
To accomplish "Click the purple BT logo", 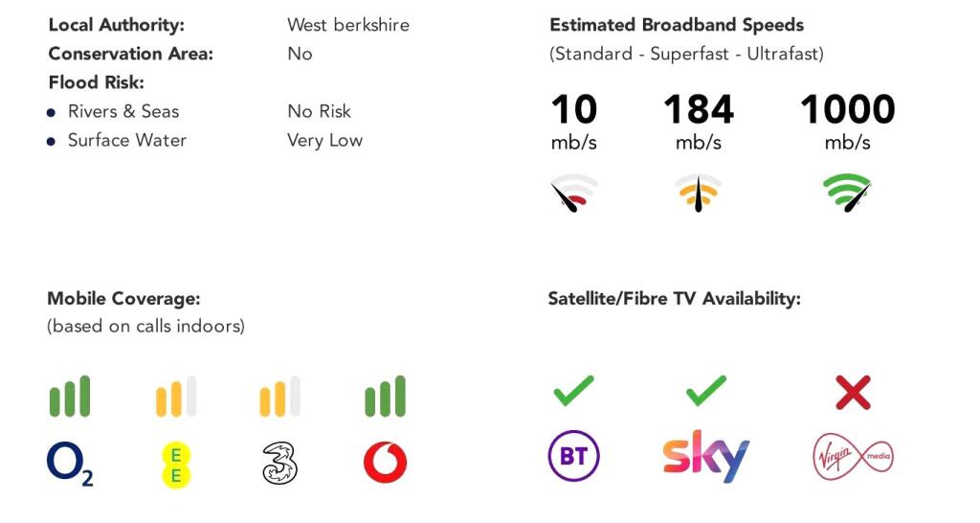I will 573,456.
